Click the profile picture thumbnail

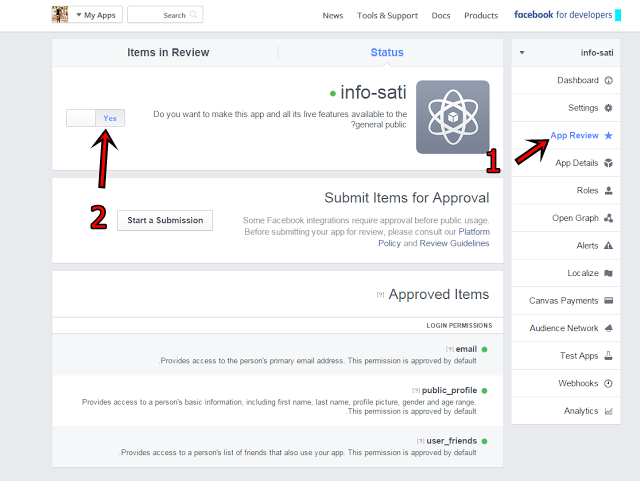(x=60, y=15)
